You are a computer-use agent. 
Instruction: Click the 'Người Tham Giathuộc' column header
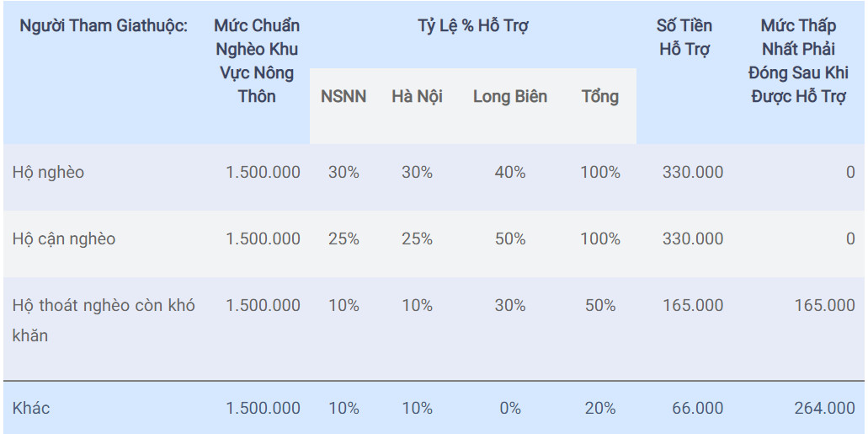point(104,25)
